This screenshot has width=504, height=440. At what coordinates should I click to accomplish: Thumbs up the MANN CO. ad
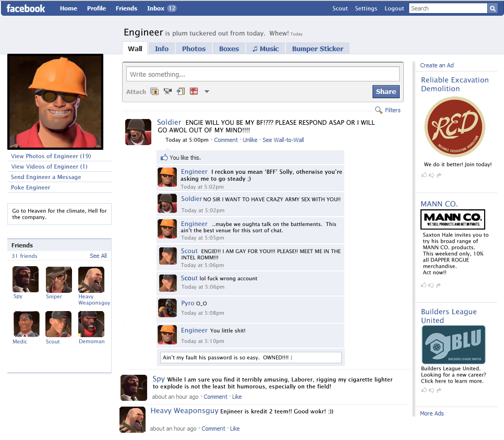tap(424, 285)
